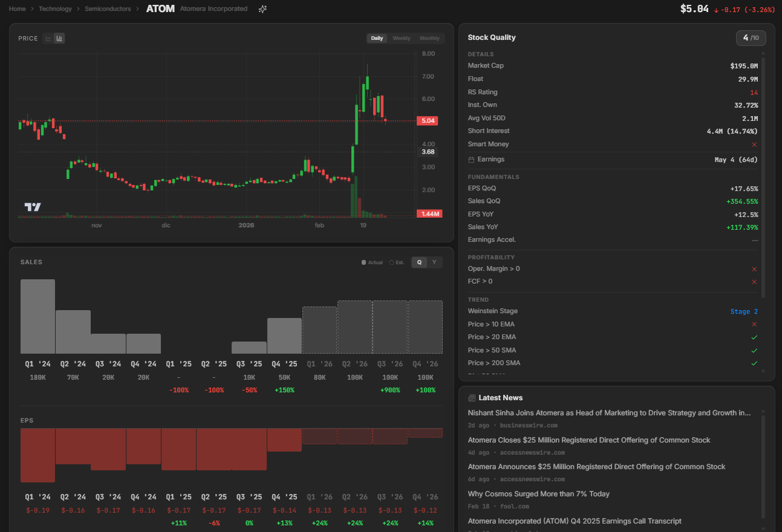The height and width of the screenshot is (532, 782).
Task: Click the EPS QoQ value +17.65%
Action: [744, 189]
